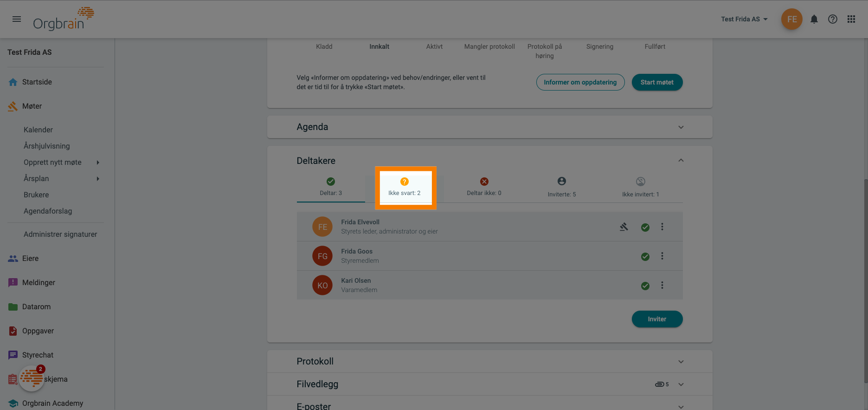The image size is (868, 410).
Task: Expand the E-poster section
Action: pos(681,406)
